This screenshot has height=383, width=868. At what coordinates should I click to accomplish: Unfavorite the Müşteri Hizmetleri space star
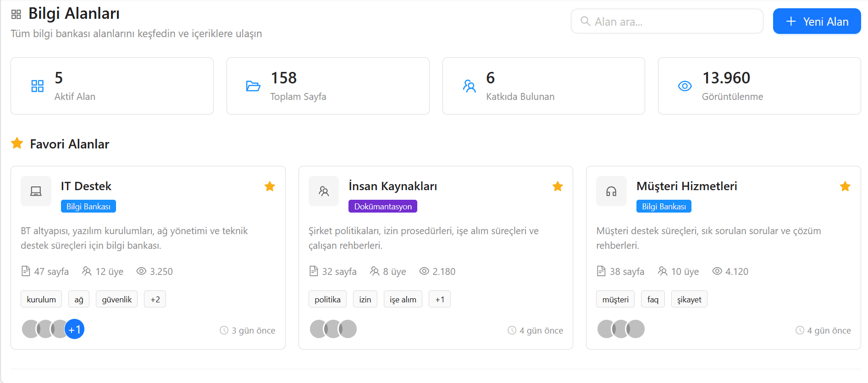coord(845,186)
